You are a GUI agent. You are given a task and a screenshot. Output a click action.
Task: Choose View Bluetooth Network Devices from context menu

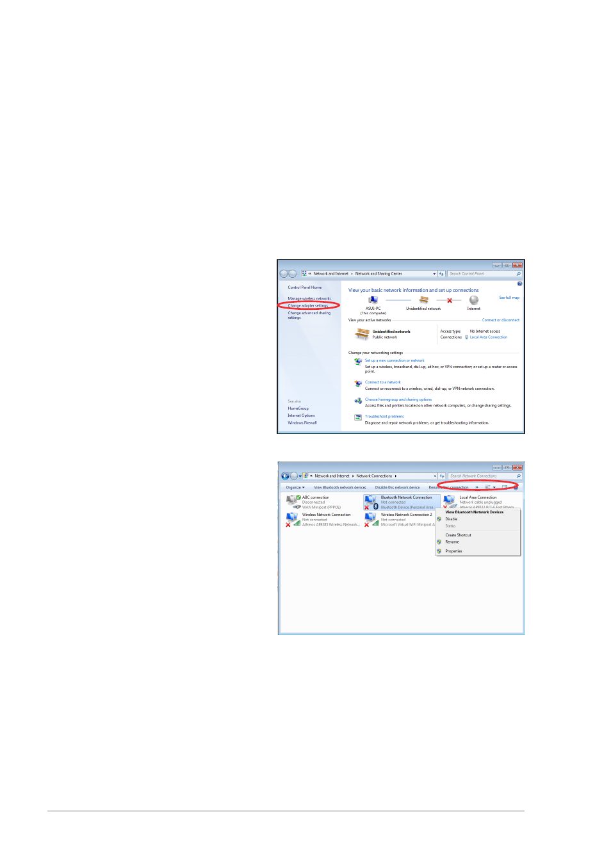tap(475, 512)
